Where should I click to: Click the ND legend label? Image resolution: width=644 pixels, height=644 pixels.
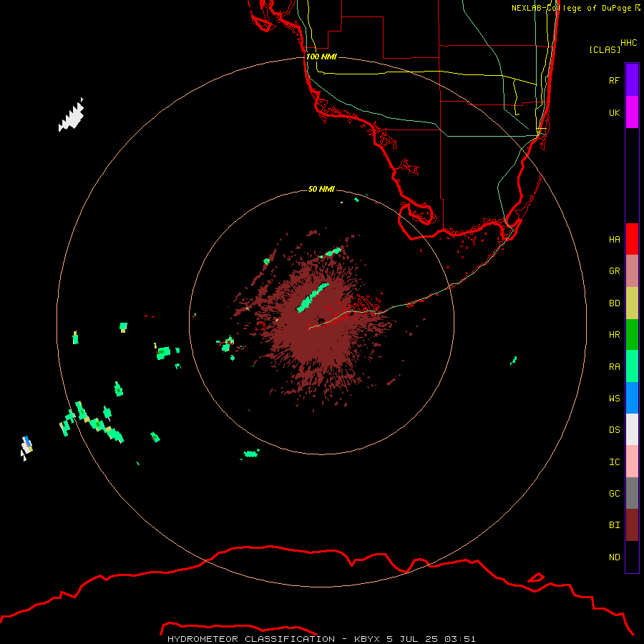pyautogui.click(x=614, y=557)
